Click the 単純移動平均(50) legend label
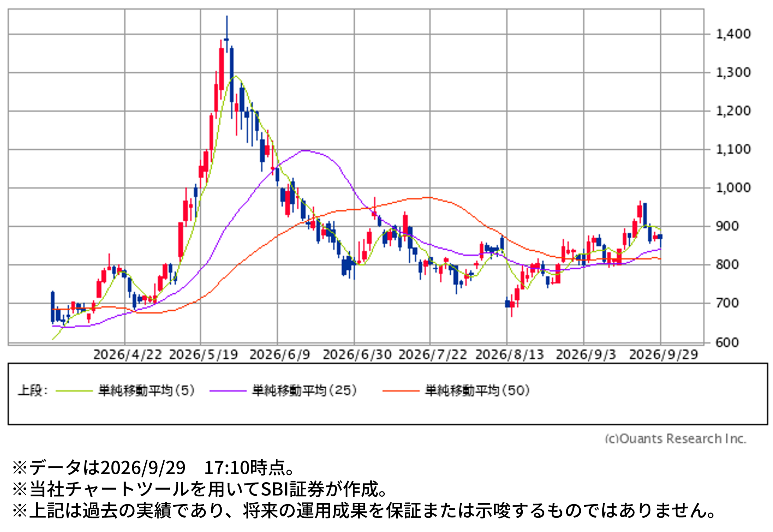This screenshot has width=773, height=532. (478, 391)
